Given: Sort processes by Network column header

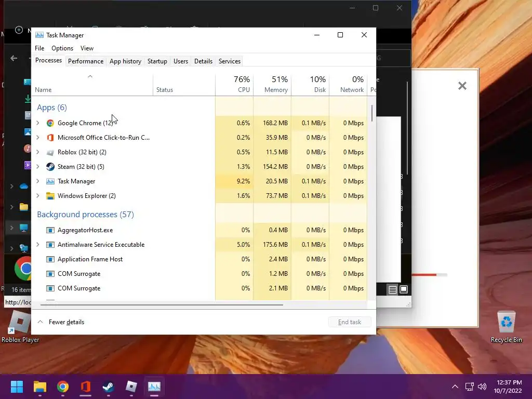Looking at the screenshot, I should [349, 84].
